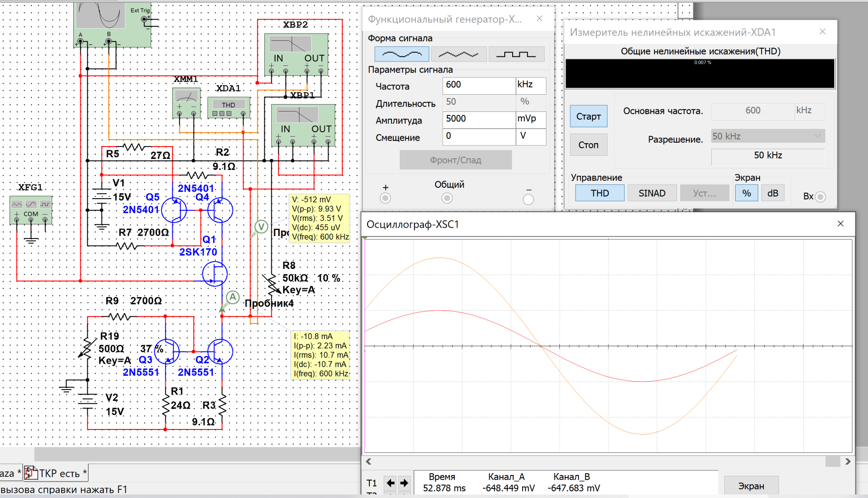Click the current probe readout I(p-p) 2.23 mA
Viewport: 868px width, 498px height.
[320, 346]
